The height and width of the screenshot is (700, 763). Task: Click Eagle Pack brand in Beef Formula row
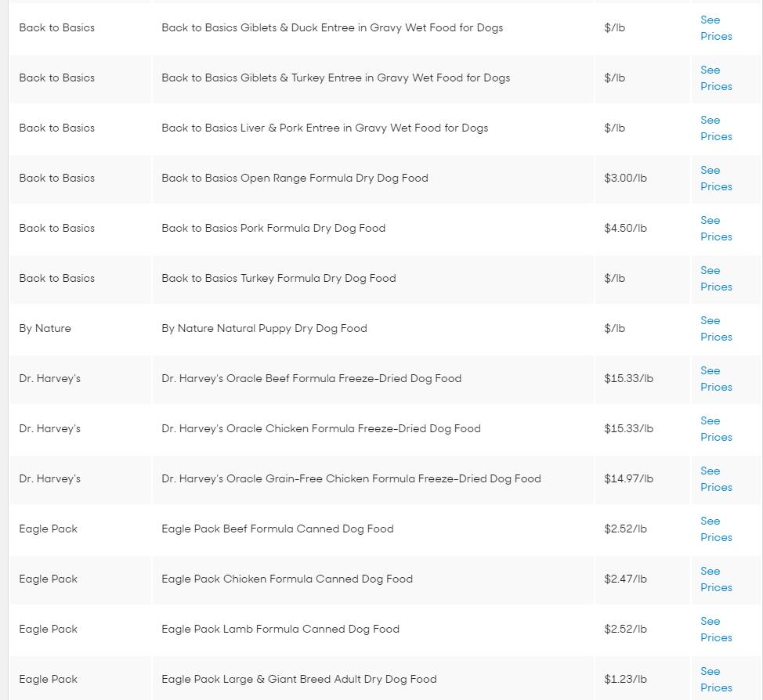(x=48, y=529)
